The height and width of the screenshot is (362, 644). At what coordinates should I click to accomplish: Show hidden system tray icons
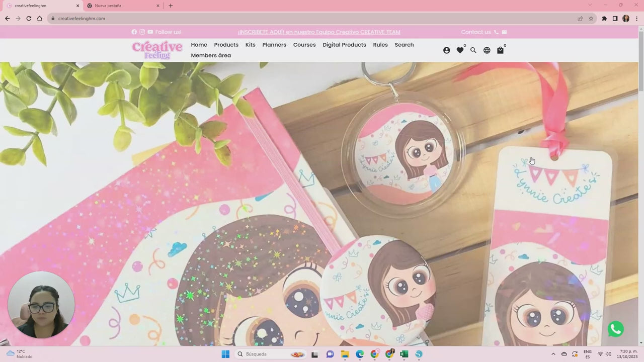click(553, 354)
